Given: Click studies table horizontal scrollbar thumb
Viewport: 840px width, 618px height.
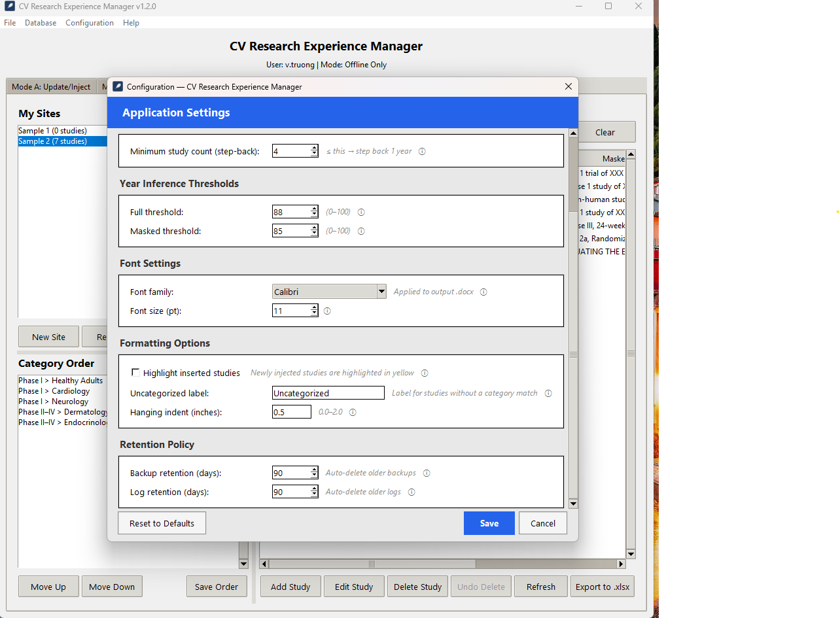Looking at the screenshot, I should coord(372,564).
